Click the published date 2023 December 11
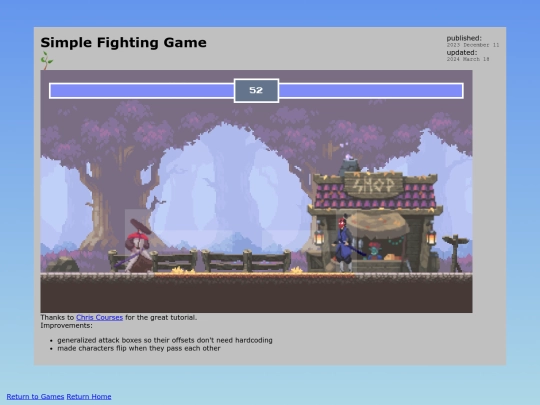 (473, 45)
